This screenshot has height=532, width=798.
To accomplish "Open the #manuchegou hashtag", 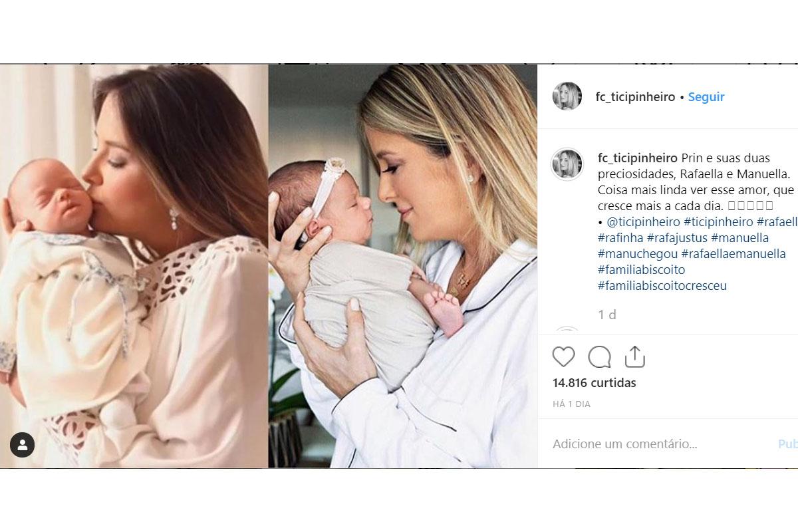I will pyautogui.click(x=638, y=254).
